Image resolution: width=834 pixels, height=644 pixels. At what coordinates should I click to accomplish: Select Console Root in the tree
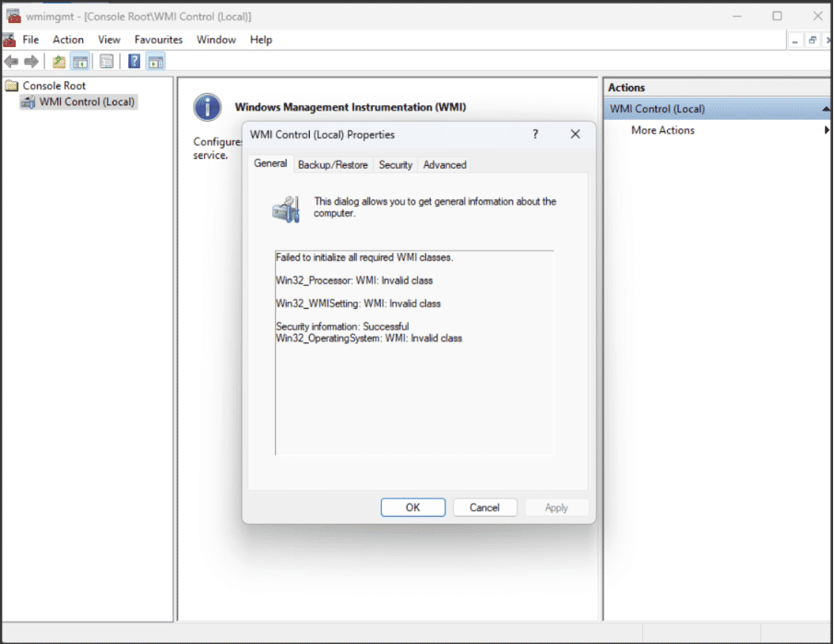click(54, 86)
